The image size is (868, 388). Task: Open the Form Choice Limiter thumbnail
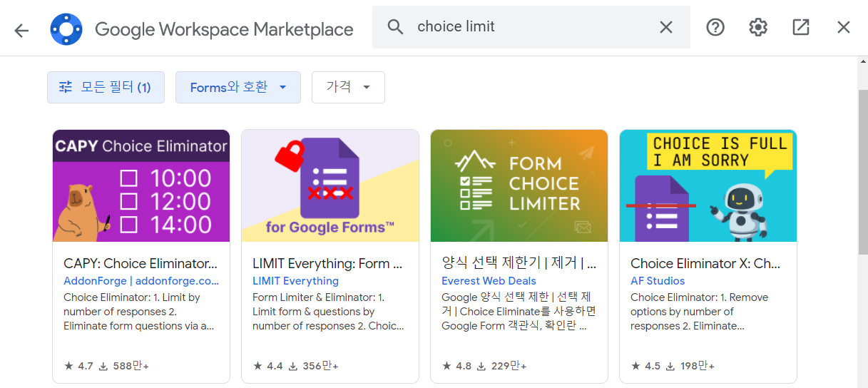[x=519, y=185]
